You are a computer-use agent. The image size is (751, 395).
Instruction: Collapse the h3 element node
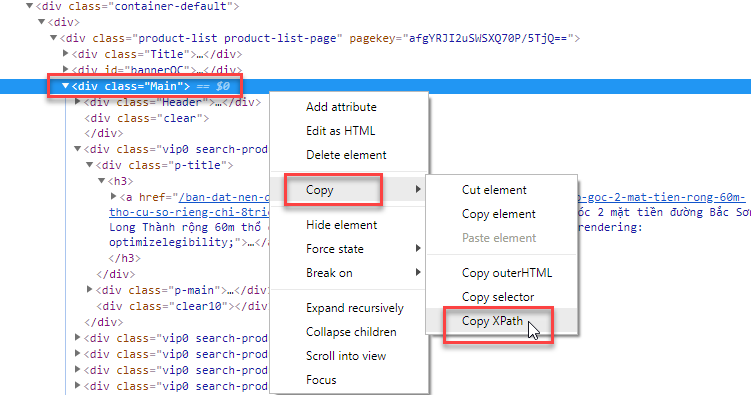101,181
